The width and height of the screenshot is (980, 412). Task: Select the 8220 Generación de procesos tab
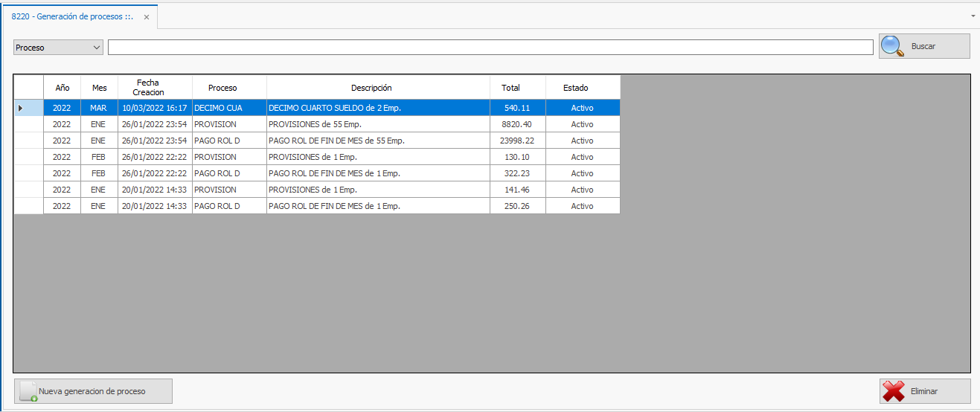(x=71, y=16)
